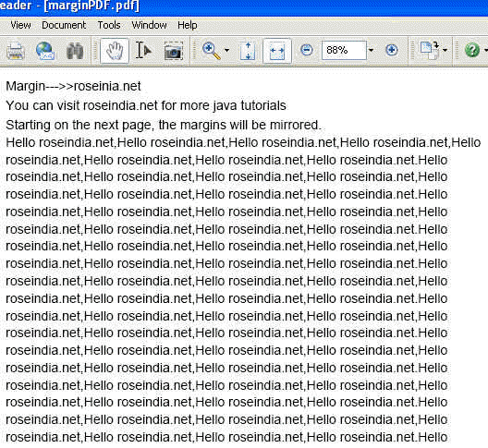The image size is (488, 448).
Task: Open the View menu
Action: [x=20, y=25]
